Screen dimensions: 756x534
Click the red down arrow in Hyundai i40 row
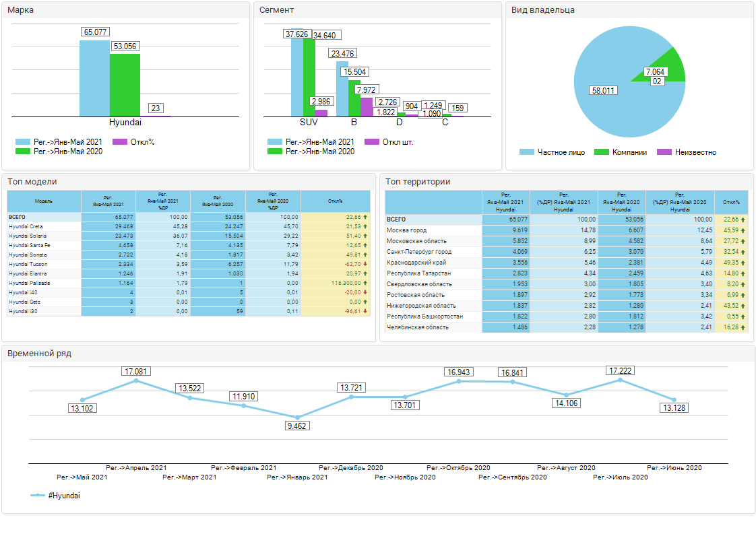point(365,293)
